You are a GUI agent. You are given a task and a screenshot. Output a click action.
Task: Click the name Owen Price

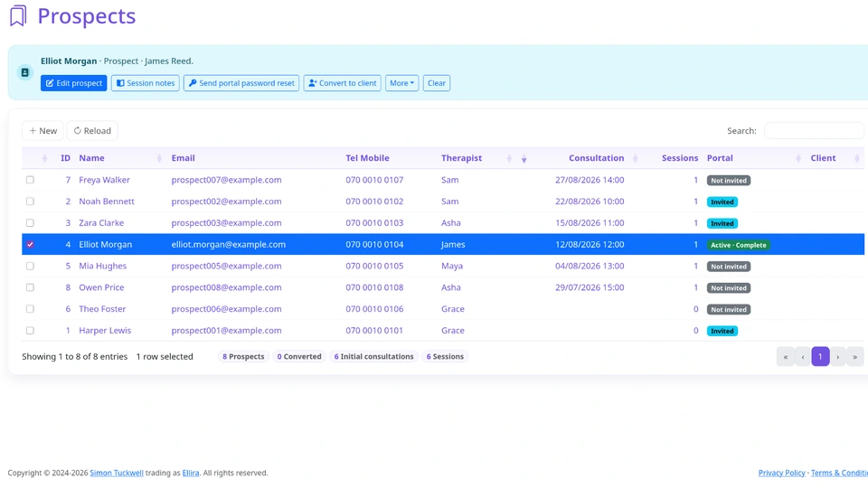[101, 287]
